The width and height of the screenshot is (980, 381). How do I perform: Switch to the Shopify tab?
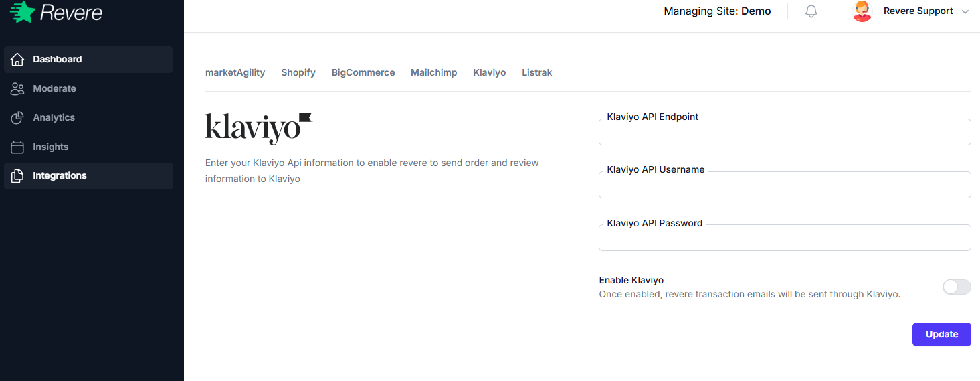298,72
